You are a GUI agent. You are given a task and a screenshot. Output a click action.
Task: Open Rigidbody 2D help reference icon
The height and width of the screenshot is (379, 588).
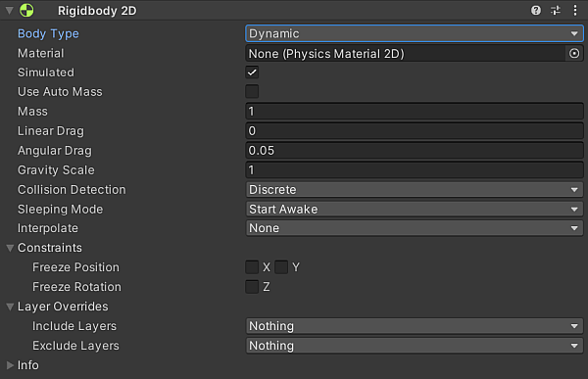click(x=536, y=10)
